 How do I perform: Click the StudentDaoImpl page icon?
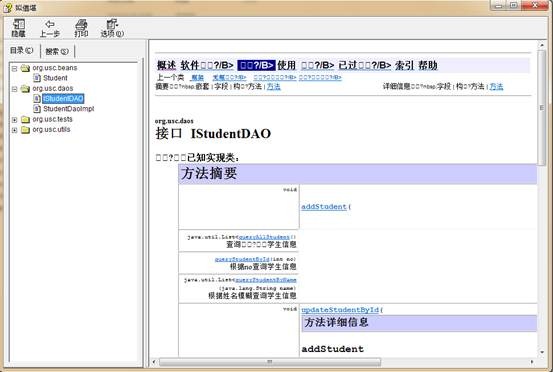37,109
